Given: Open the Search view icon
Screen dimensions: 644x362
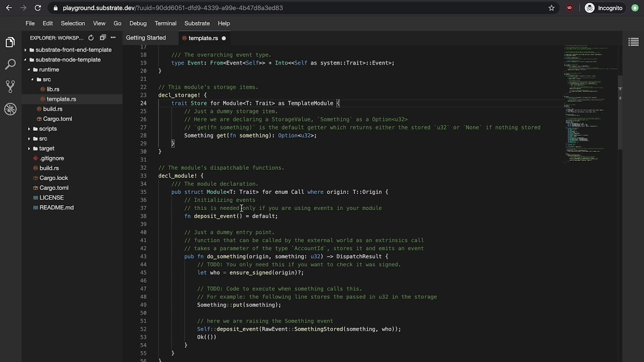Looking at the screenshot, I should (10, 64).
